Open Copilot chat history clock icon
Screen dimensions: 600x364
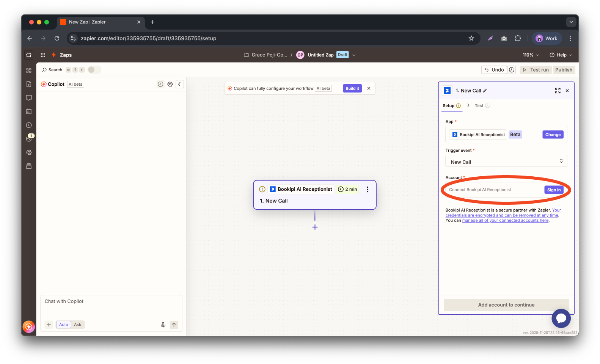[160, 84]
